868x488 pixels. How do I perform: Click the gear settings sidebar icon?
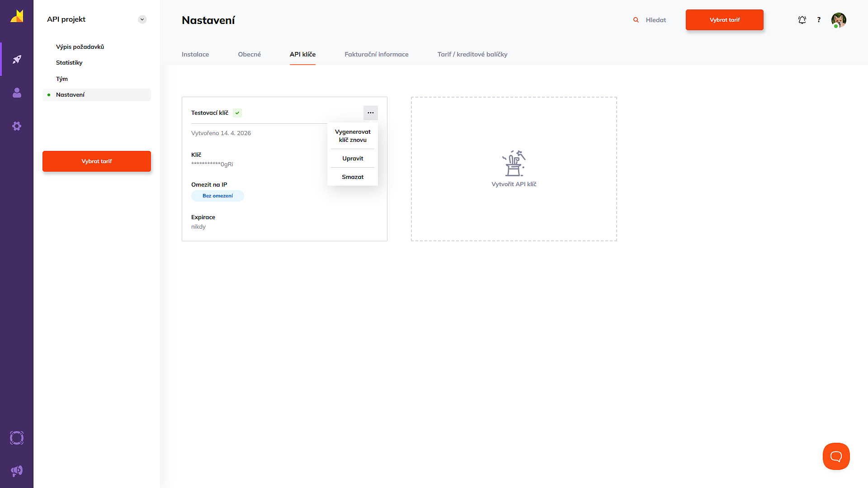pyautogui.click(x=17, y=126)
